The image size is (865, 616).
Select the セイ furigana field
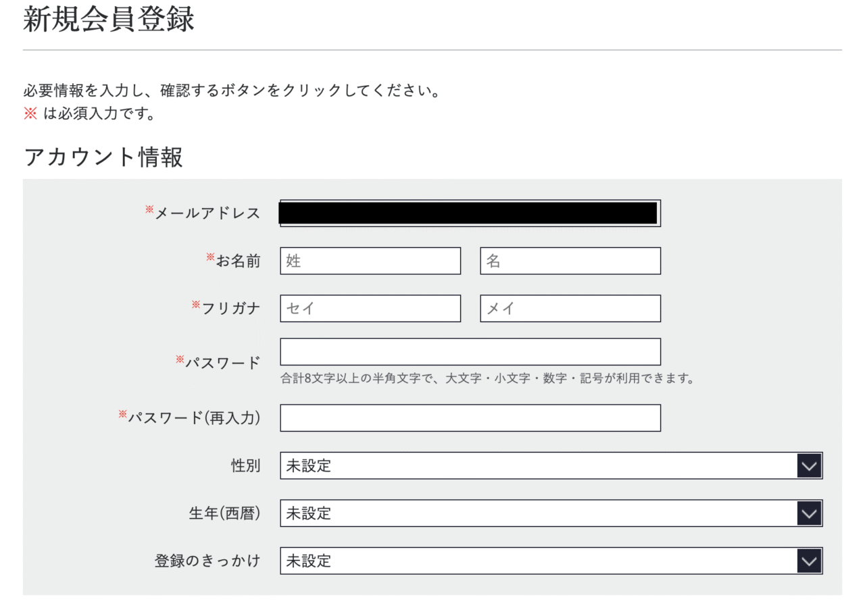tap(370, 309)
